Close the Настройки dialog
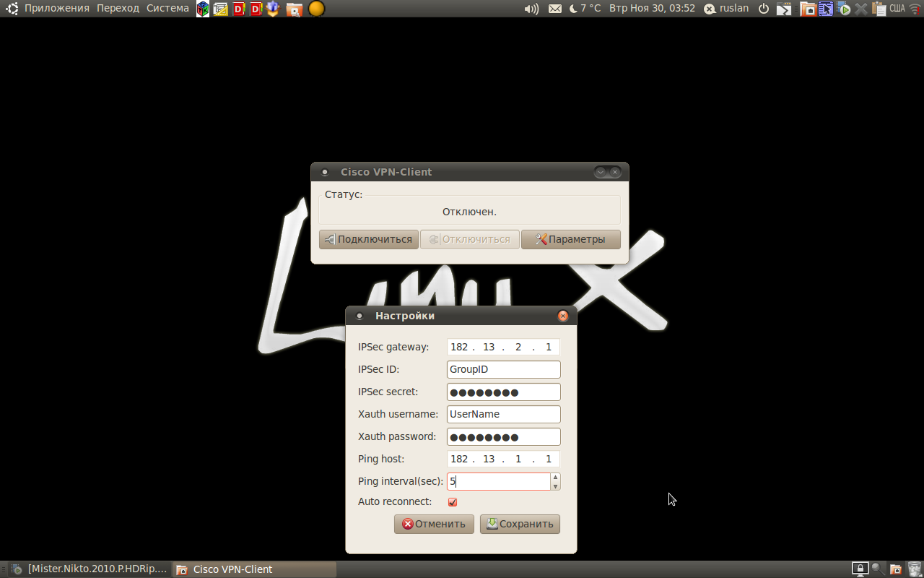The height and width of the screenshot is (578, 924). click(563, 316)
